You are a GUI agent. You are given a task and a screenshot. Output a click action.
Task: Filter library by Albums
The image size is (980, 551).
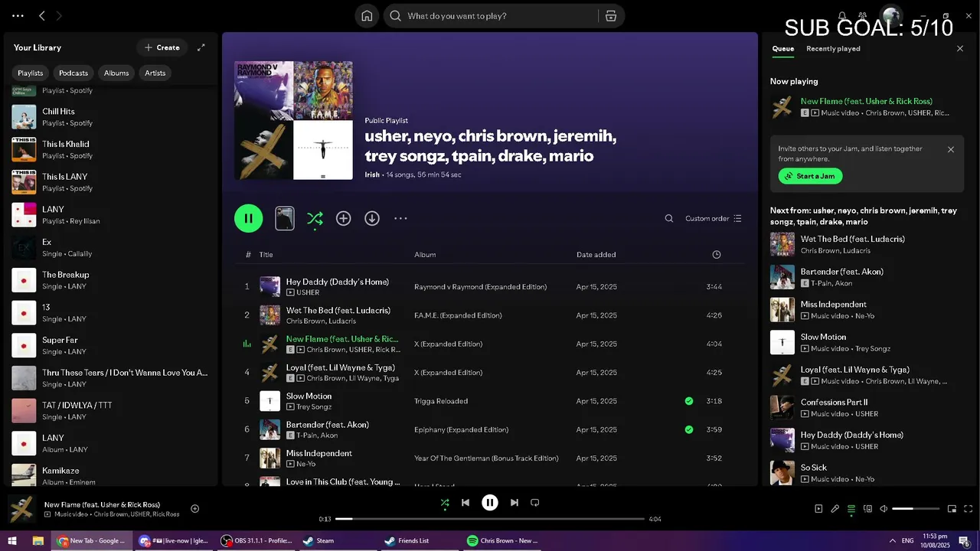pyautogui.click(x=116, y=73)
